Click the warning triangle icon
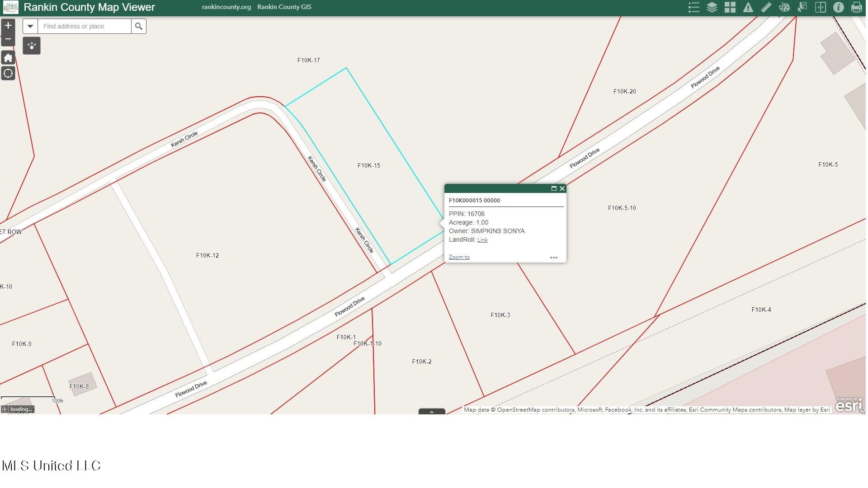The image size is (868, 488). [748, 8]
